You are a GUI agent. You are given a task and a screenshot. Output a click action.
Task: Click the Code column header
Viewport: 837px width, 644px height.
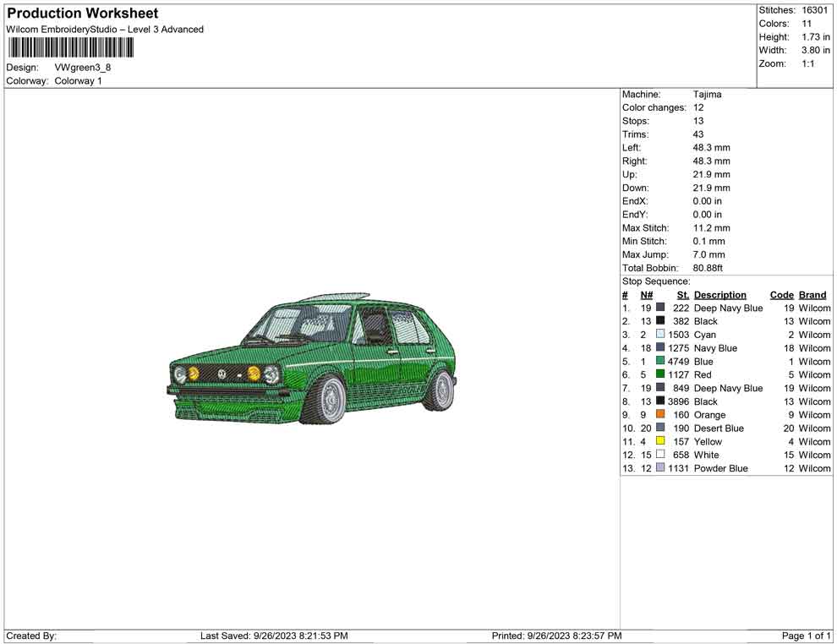[x=781, y=295]
